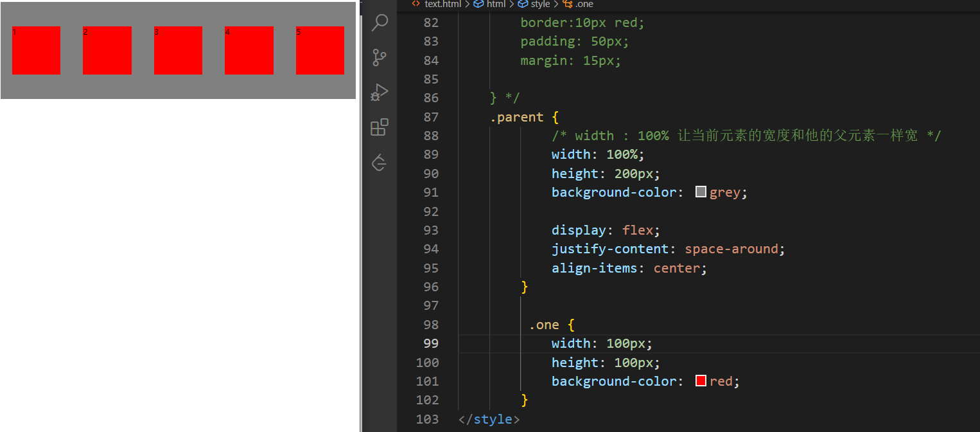Click line number 103 in the gutter
Image resolution: width=980 pixels, height=432 pixels.
click(427, 419)
